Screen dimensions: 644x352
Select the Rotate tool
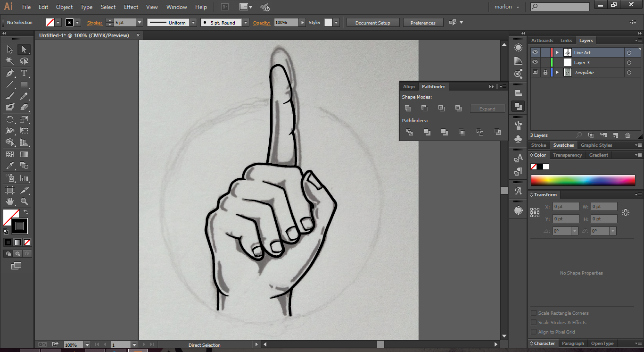coord(10,120)
